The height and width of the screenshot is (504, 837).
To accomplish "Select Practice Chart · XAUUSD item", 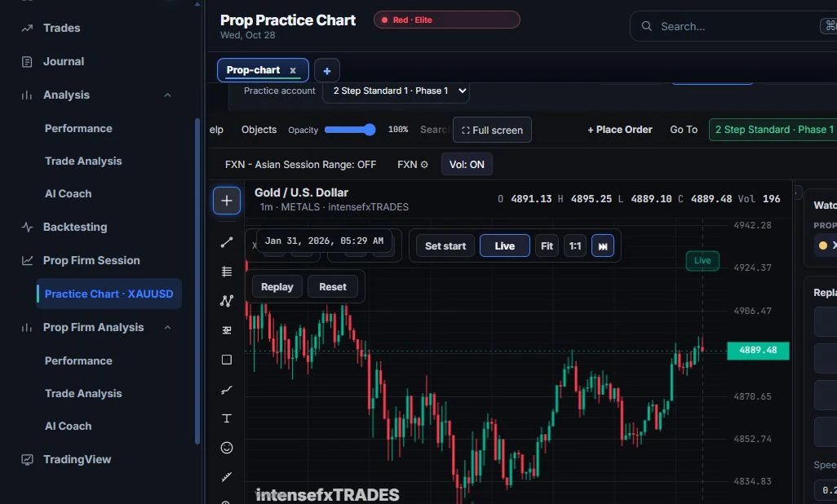I will [108, 294].
